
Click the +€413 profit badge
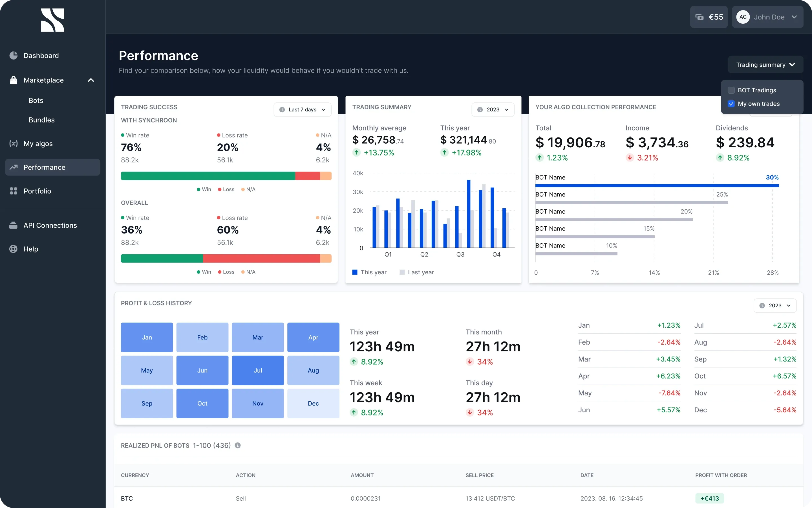pyautogui.click(x=710, y=498)
